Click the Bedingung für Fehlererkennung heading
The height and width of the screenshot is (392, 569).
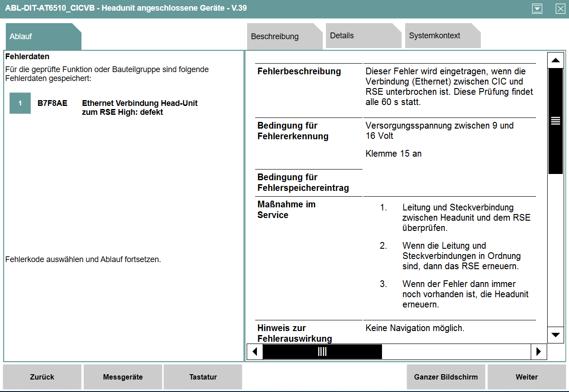293,131
